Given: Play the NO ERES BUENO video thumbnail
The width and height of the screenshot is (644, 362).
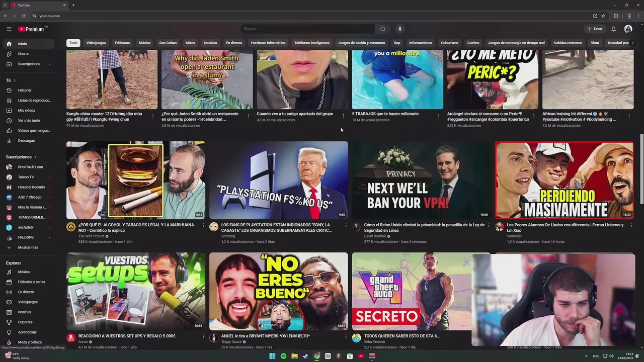Looking at the screenshot, I should coord(278,291).
